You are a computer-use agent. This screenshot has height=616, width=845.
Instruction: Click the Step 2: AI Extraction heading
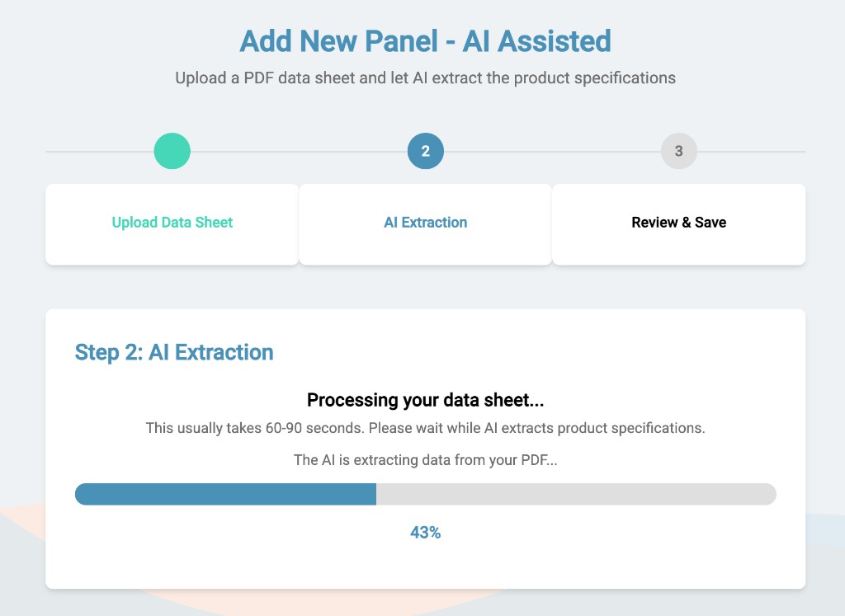point(173,352)
